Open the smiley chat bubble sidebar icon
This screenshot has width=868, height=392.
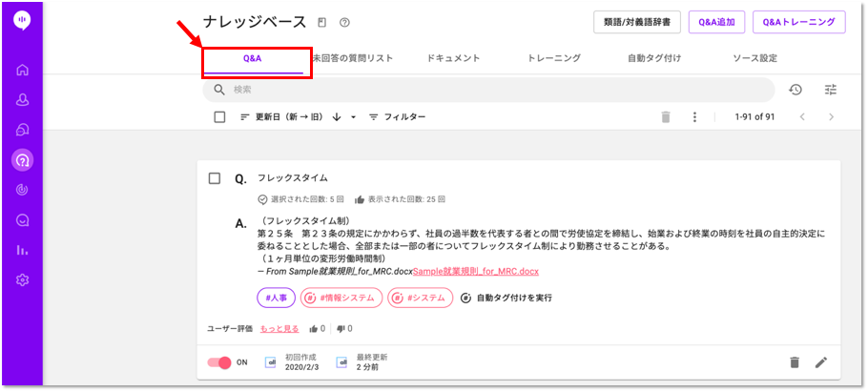[22, 220]
